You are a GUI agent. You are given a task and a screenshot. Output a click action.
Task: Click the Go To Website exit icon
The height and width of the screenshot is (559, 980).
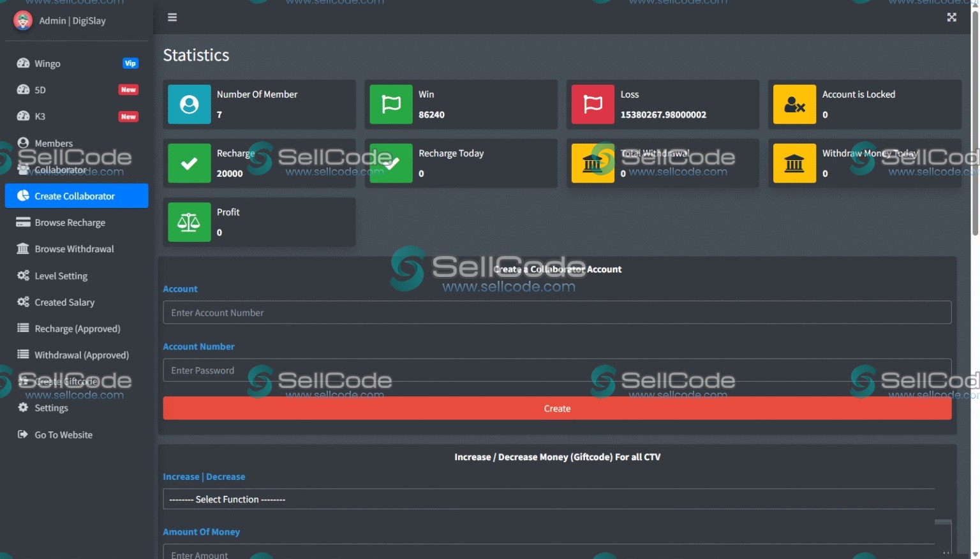point(23,435)
